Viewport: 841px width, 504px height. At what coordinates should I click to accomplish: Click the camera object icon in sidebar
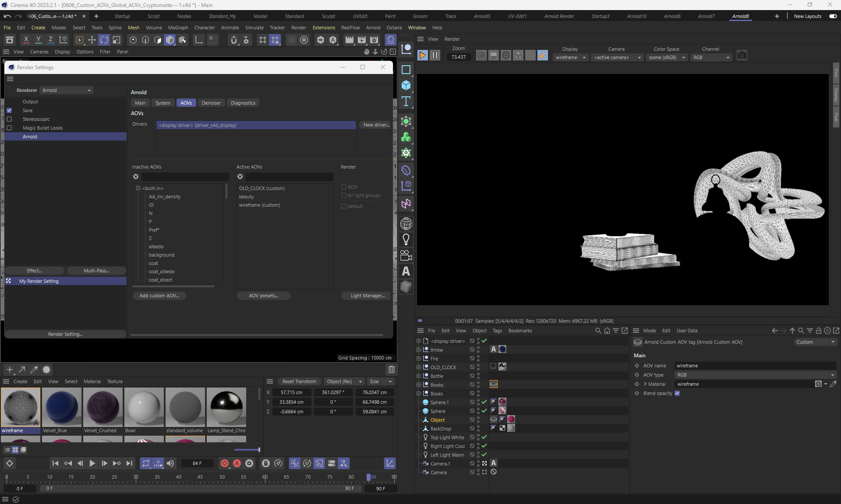click(x=406, y=255)
